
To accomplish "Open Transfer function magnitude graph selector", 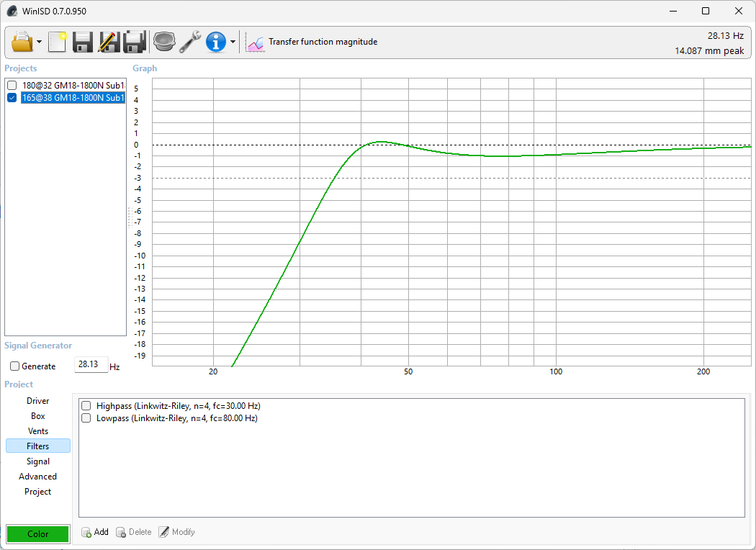I will click(323, 42).
